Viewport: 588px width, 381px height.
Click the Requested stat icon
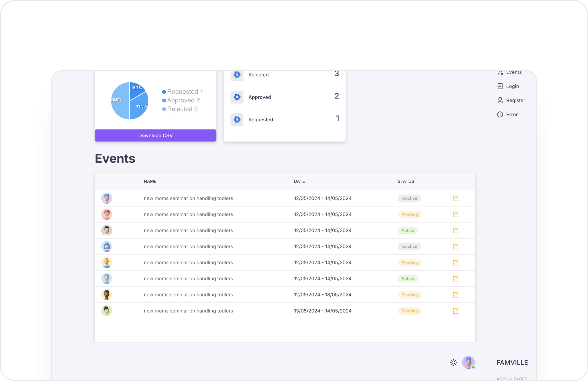pyautogui.click(x=237, y=120)
